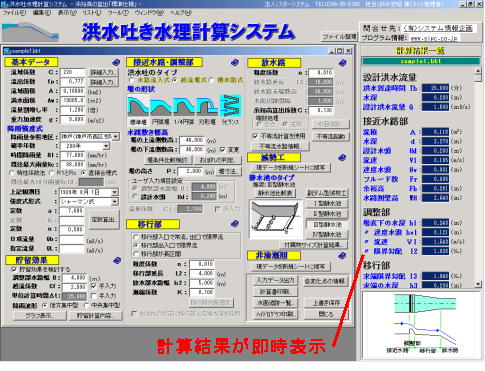This screenshot has height=371, width=485.
Task: Click the 上書き保存 button
Action: point(326,303)
